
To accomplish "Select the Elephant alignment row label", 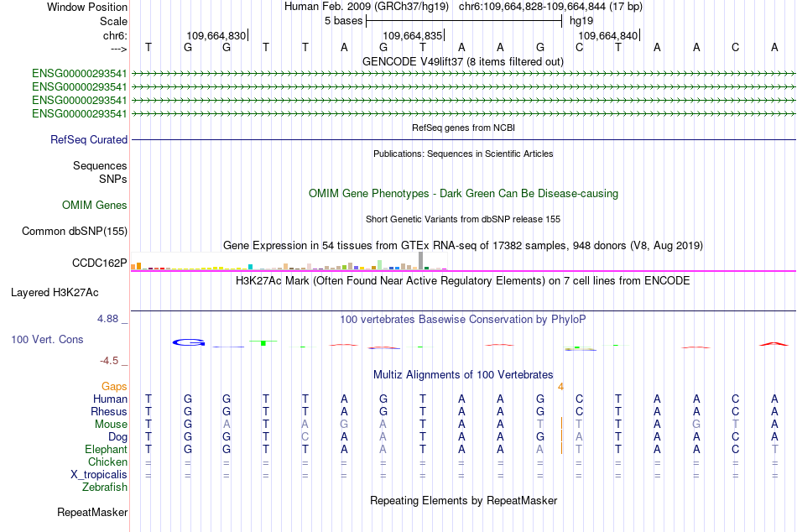I will click(x=107, y=449).
